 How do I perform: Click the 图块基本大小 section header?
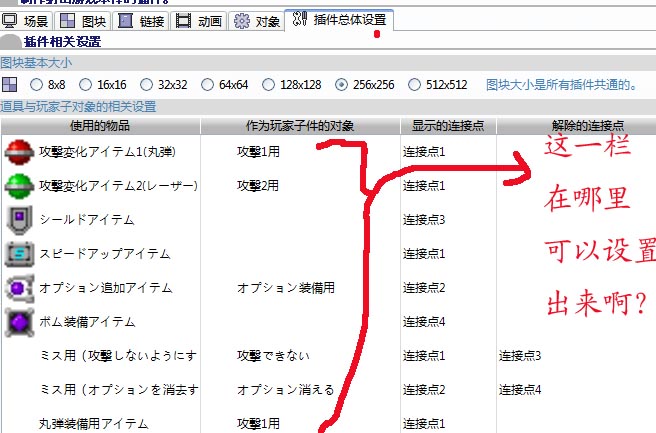point(36,63)
